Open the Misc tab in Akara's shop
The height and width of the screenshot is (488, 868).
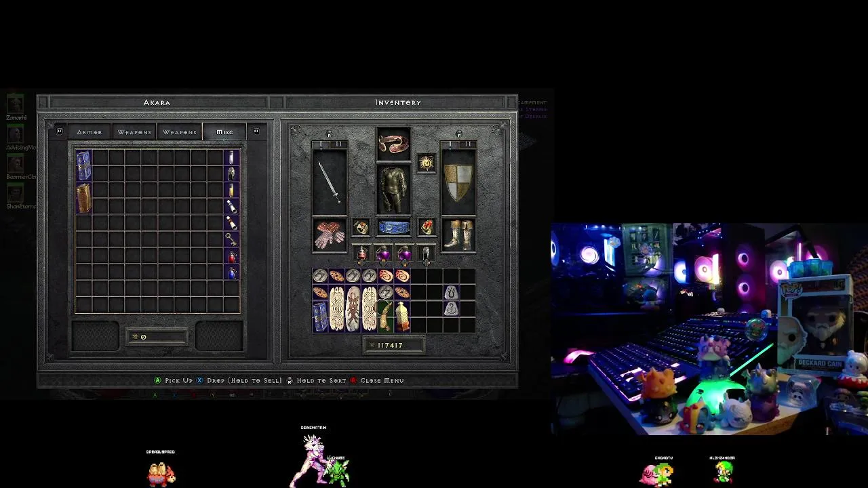tap(224, 132)
